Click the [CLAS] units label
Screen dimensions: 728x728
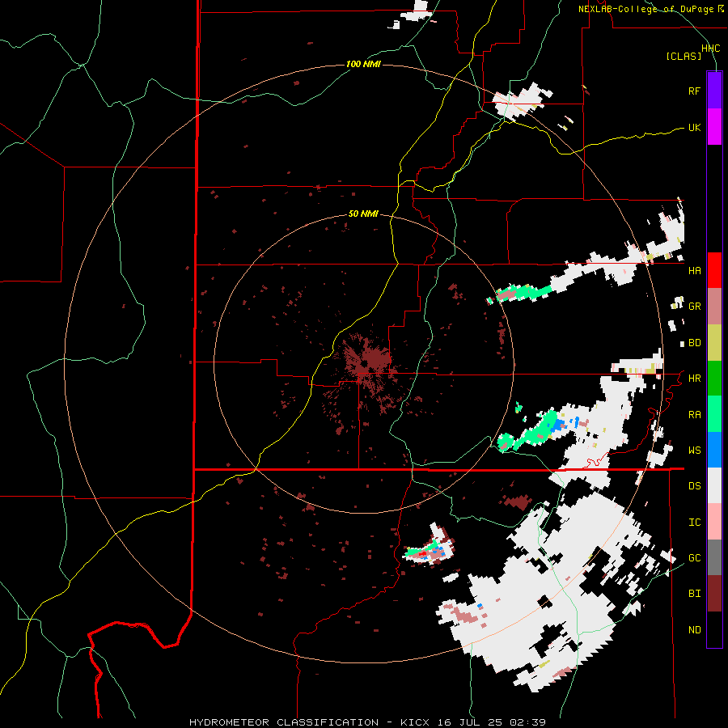(x=684, y=56)
